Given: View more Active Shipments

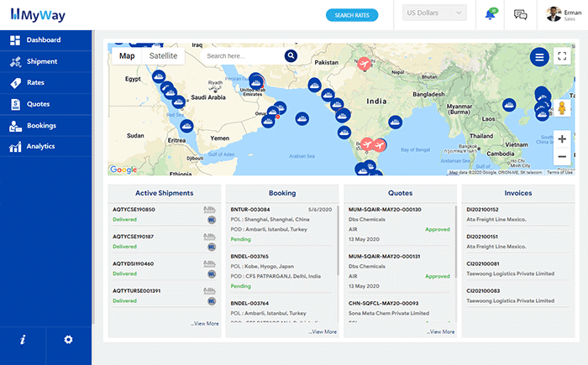Looking at the screenshot, I should (x=206, y=323).
